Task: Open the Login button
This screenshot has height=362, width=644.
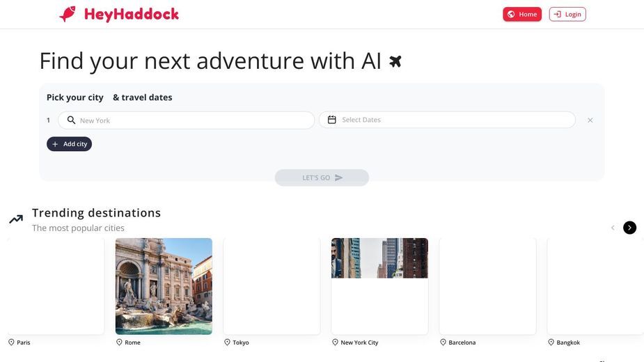Action: click(x=567, y=15)
